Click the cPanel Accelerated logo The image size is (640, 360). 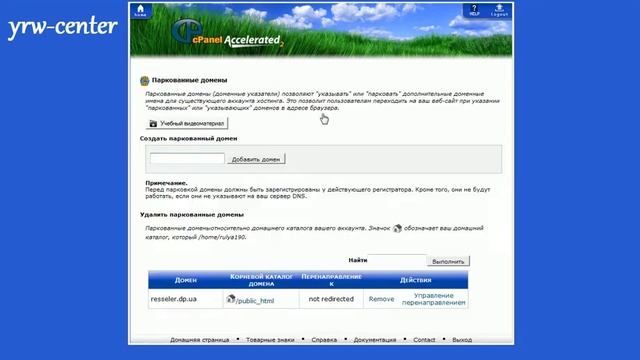tap(228, 33)
